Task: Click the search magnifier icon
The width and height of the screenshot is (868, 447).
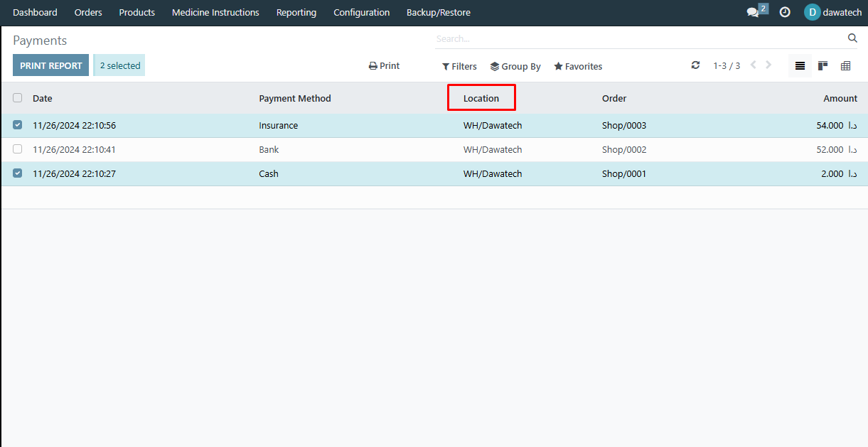Action: pyautogui.click(x=852, y=38)
